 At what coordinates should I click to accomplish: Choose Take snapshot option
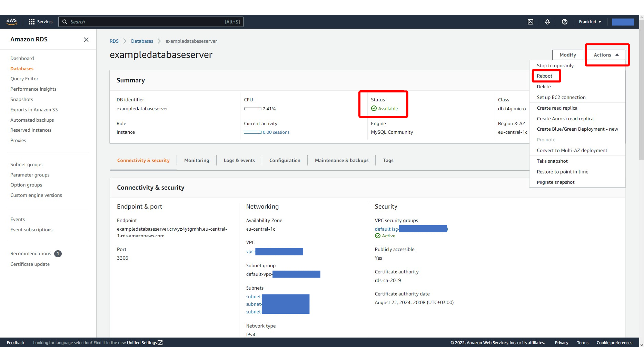click(552, 161)
